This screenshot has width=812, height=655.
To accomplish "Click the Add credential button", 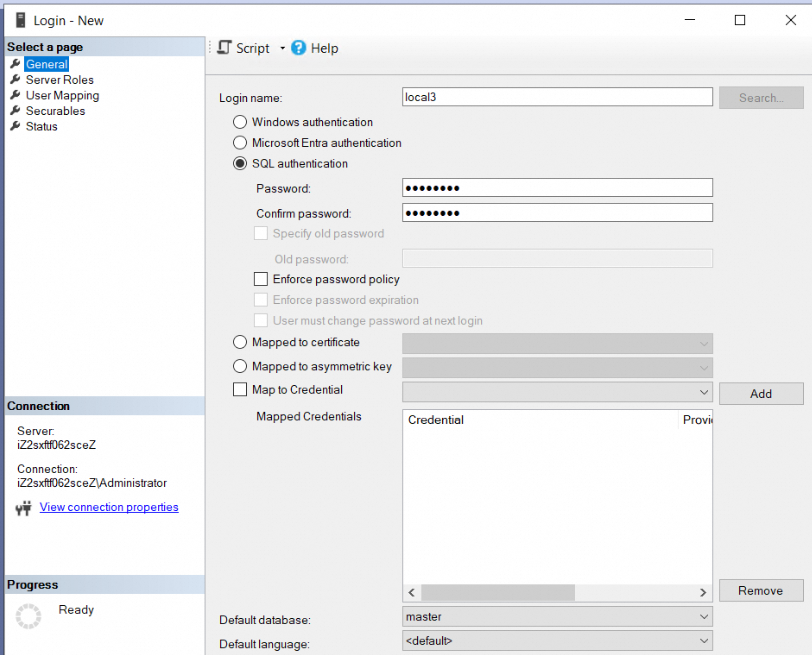I will pos(760,394).
